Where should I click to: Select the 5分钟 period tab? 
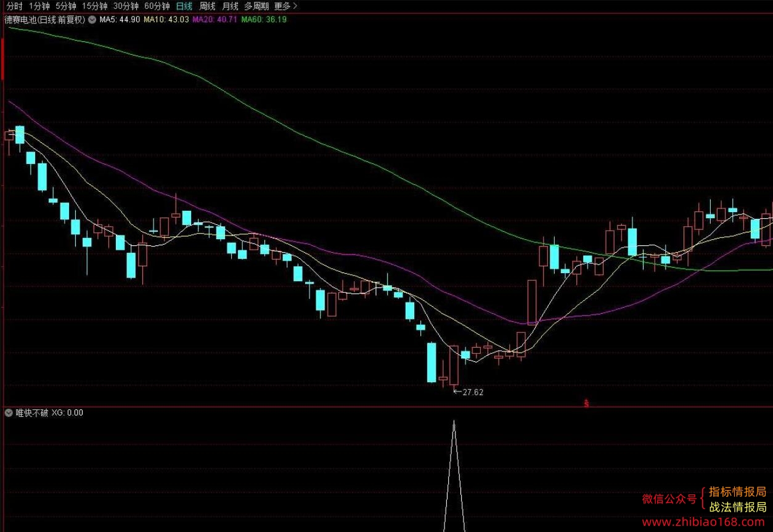tap(66, 6)
